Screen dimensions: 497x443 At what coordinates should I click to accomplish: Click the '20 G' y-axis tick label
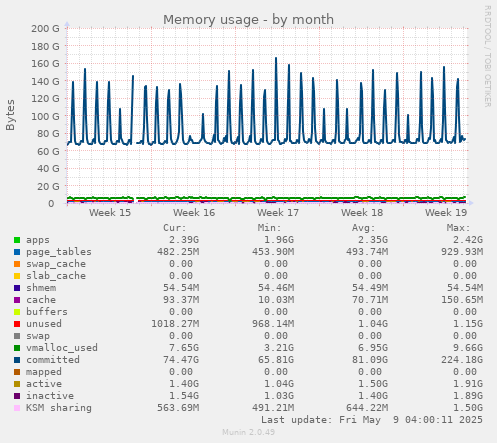(x=48, y=186)
